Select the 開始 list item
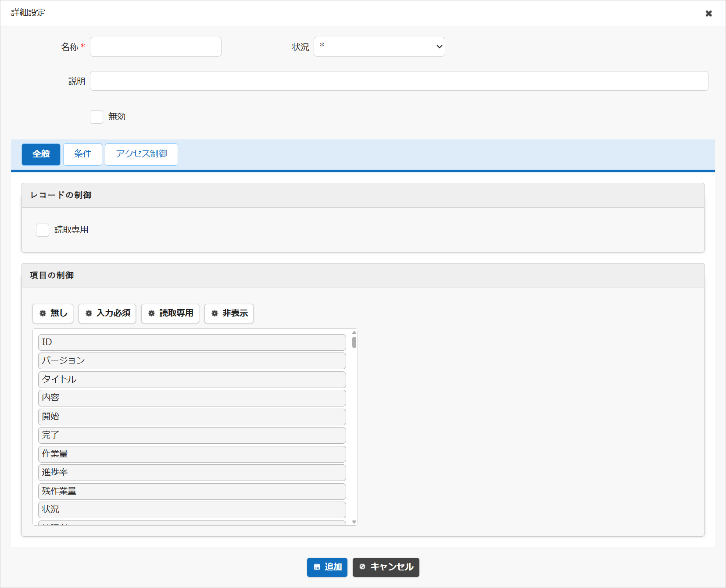This screenshot has width=726, height=588. 192,417
